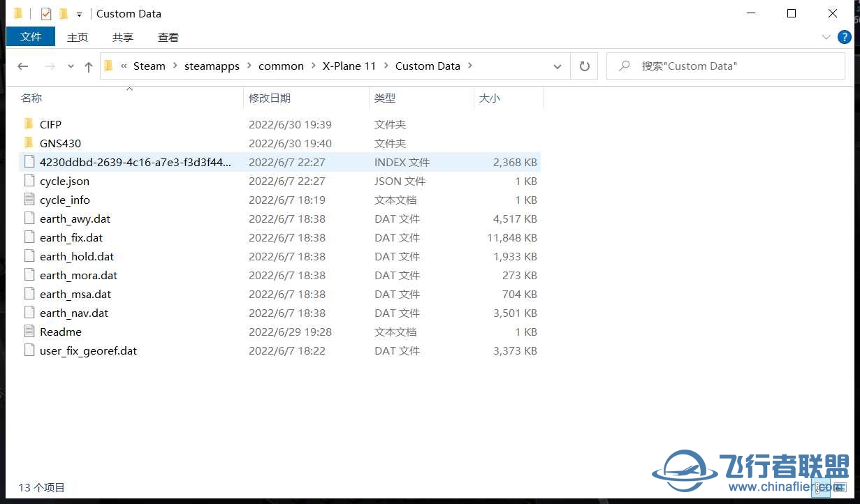Expand the ribbon with chevron

pos(826,37)
